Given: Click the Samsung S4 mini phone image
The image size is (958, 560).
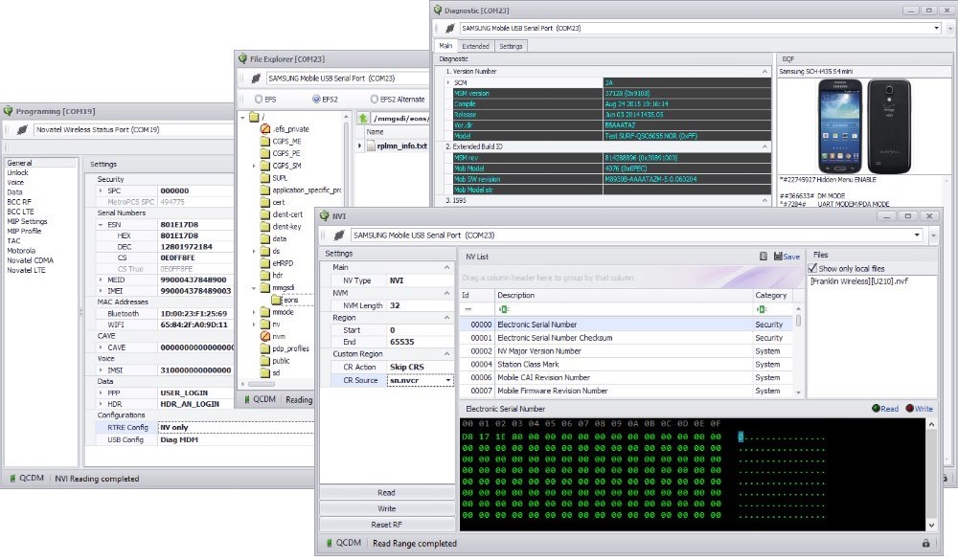Looking at the screenshot, I should pyautogui.click(x=864, y=126).
